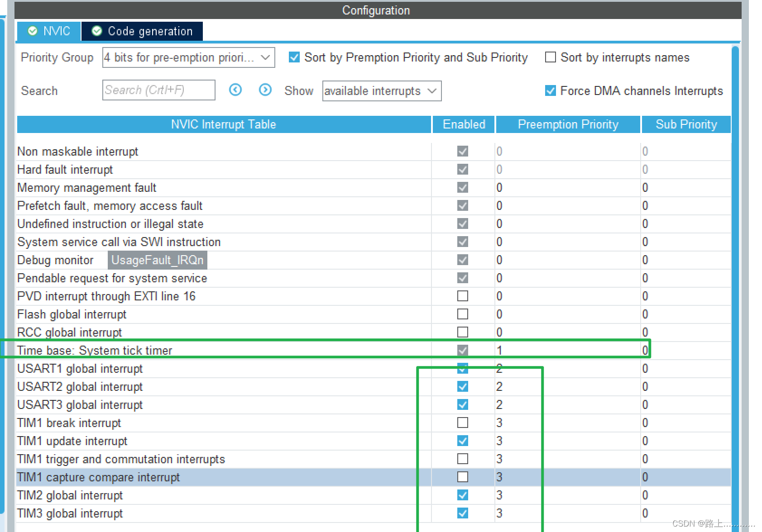Select the Memory management fault row
This screenshot has height=532, width=762.
point(374,188)
